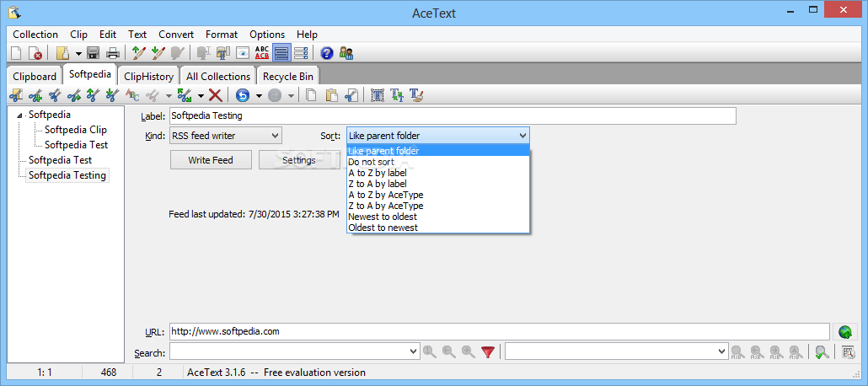Screen dimensions: 868x386
Task: Click the open collection folder icon
Action: [64, 53]
